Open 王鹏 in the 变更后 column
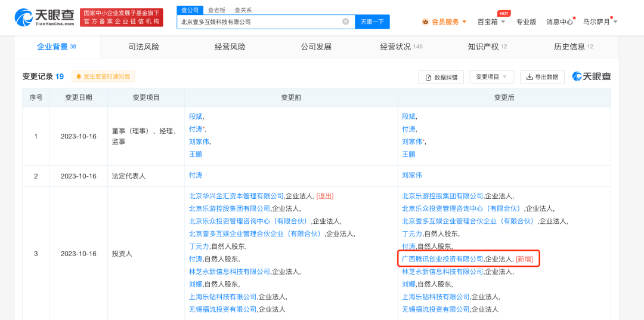 point(408,154)
